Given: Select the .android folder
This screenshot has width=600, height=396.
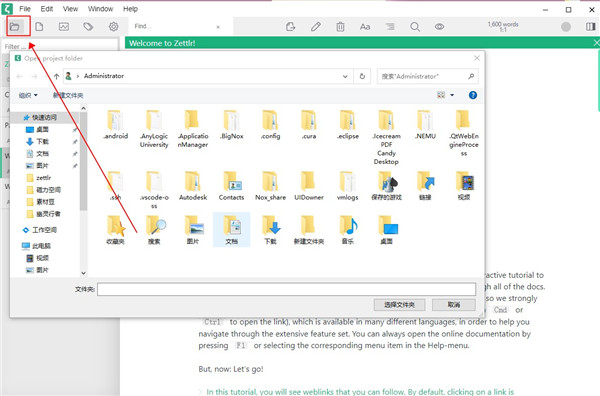Looking at the screenshot, I should click(x=116, y=125).
